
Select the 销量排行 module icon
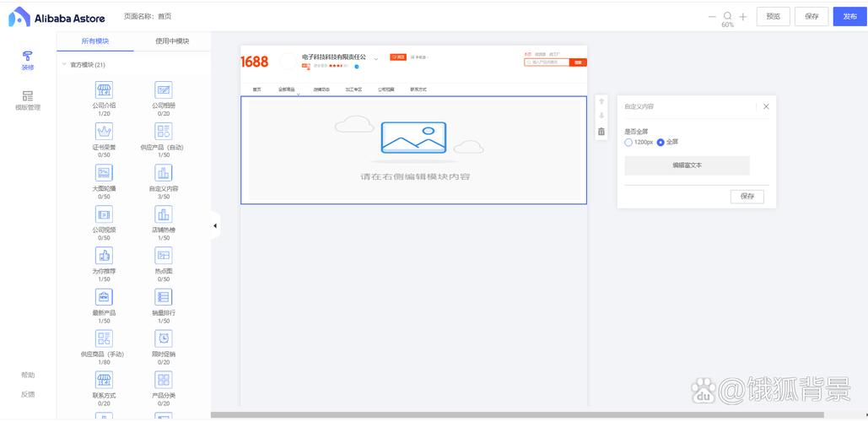coord(164,297)
